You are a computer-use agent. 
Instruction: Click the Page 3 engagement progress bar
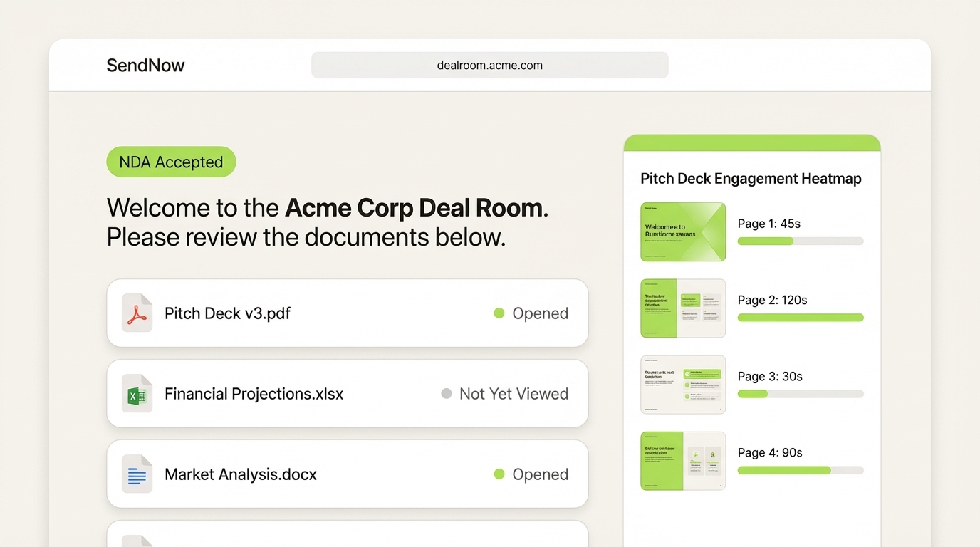pos(800,394)
